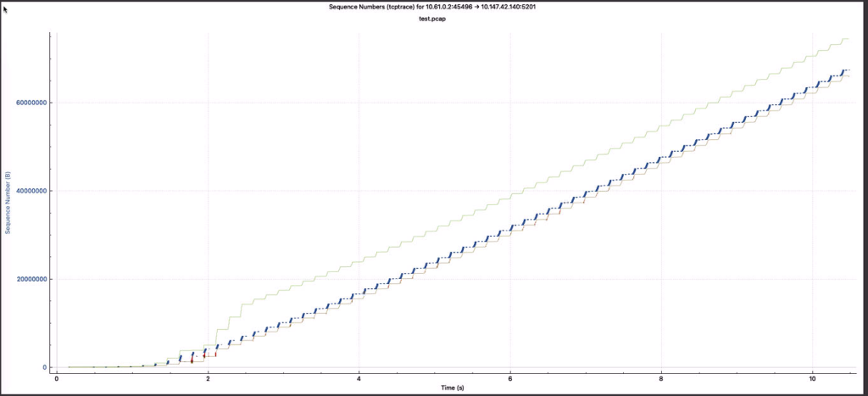Click the last blue data segment at far right
The width and height of the screenshot is (868, 396).
click(844, 70)
